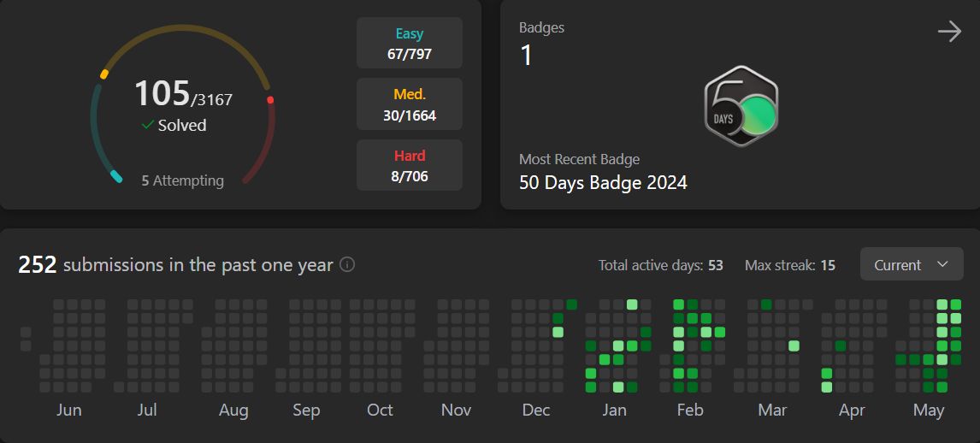The image size is (980, 443).
Task: Click the May label in heatmap
Action: click(928, 410)
